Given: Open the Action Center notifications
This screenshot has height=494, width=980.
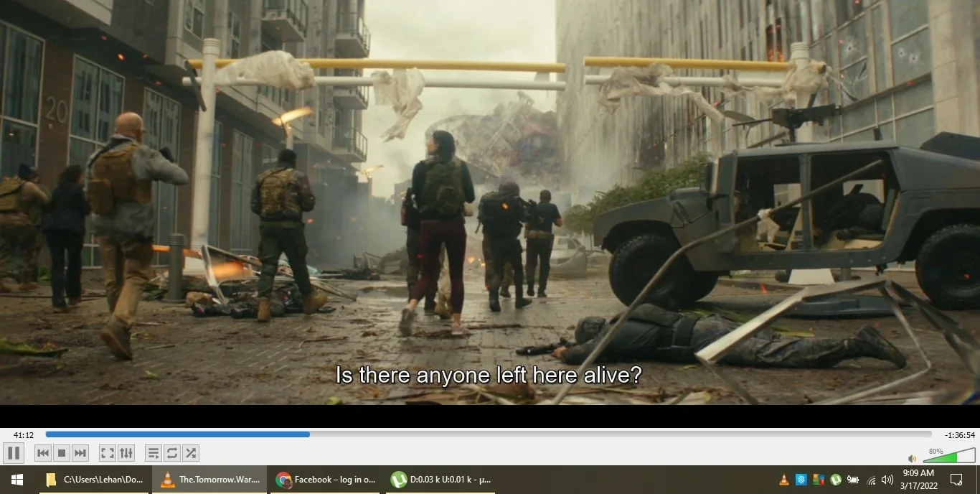Looking at the screenshot, I should pos(956,480).
